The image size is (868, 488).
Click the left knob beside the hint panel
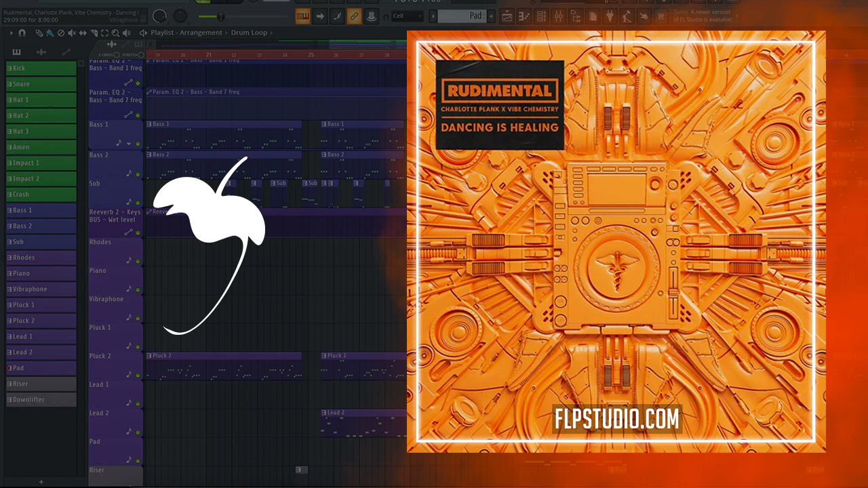point(160,16)
